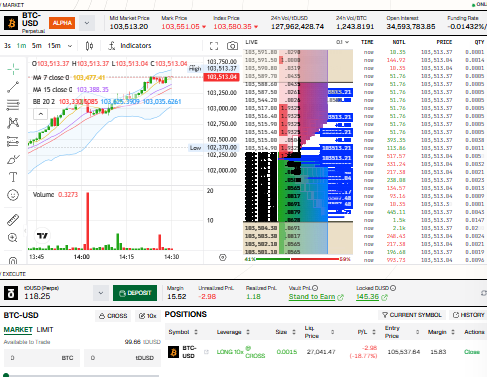The width and height of the screenshot is (487, 377).
Task: Close the BTC-USD long position
Action: pyautogui.click(x=472, y=352)
